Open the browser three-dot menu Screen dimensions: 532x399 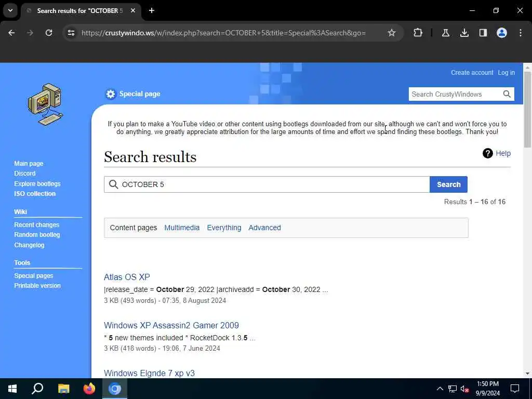click(x=520, y=33)
